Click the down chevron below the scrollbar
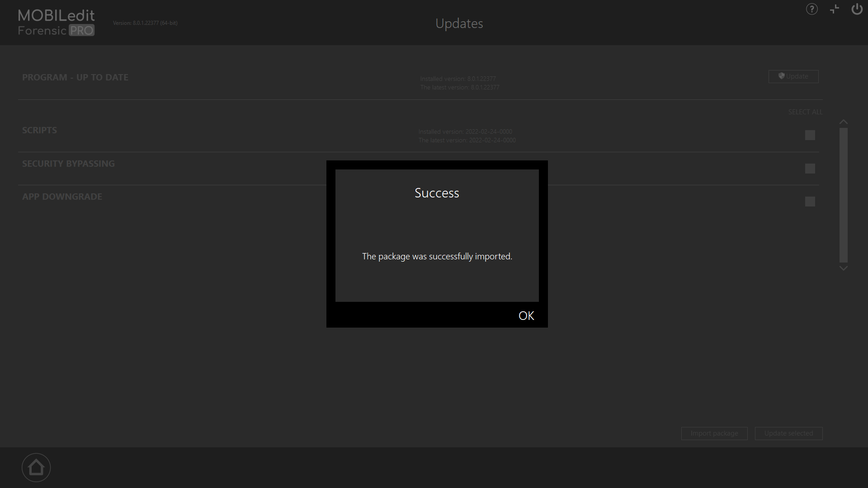This screenshot has width=868, height=488. coord(843,268)
